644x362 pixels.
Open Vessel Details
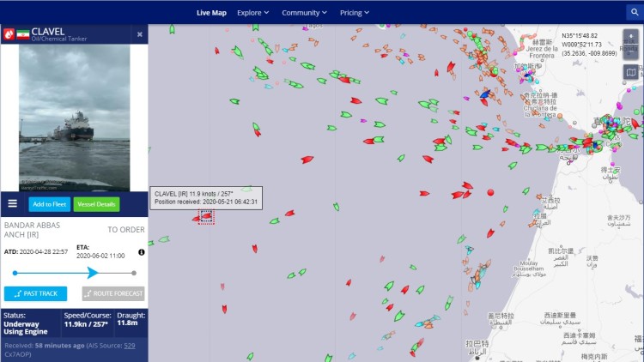96,204
